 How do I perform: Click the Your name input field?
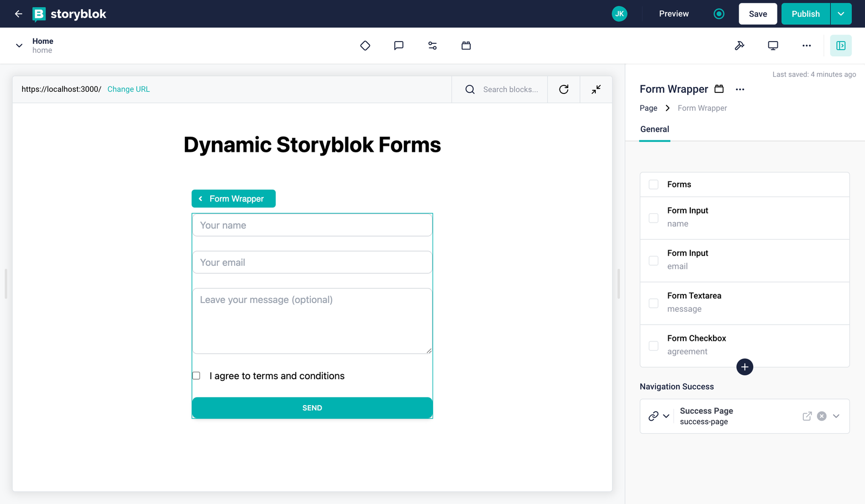(312, 225)
